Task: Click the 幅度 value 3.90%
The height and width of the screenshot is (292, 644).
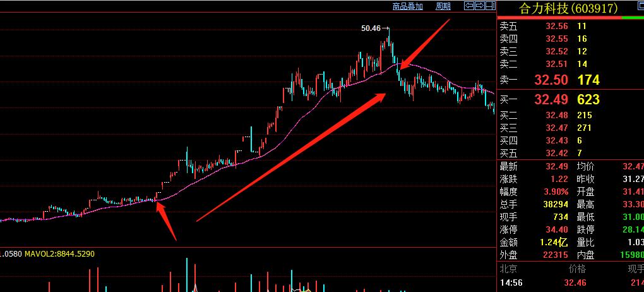Action: [556, 192]
